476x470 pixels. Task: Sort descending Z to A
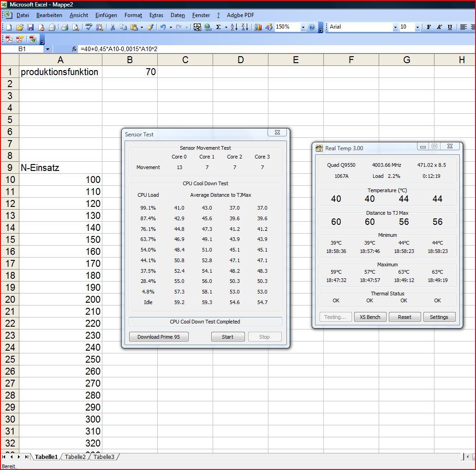[x=245, y=27]
